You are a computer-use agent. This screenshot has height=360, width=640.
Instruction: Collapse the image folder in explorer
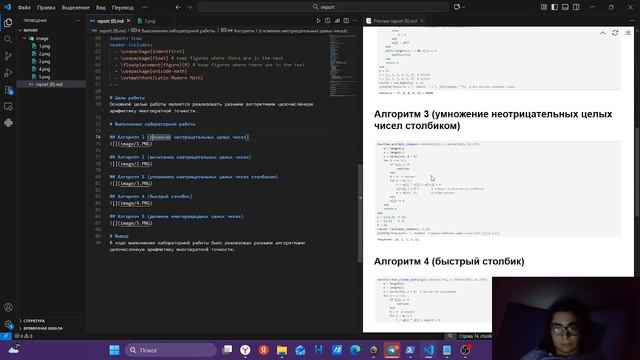click(42, 38)
